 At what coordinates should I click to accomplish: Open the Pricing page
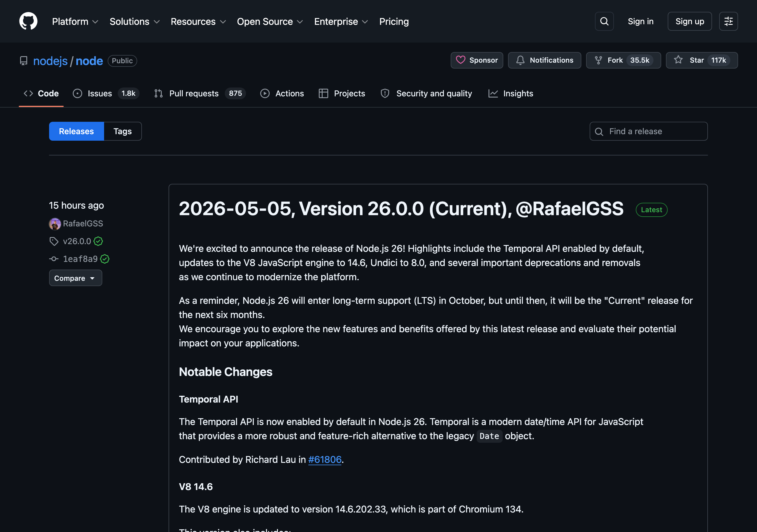tap(394, 22)
